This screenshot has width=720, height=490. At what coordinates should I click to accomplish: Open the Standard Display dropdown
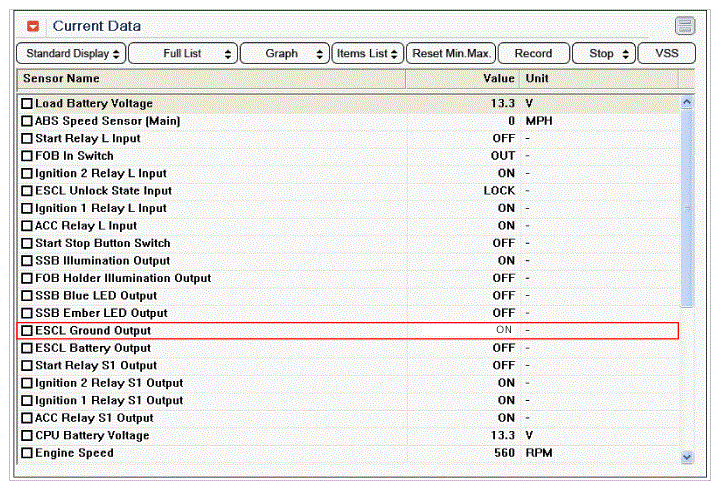pos(71,53)
